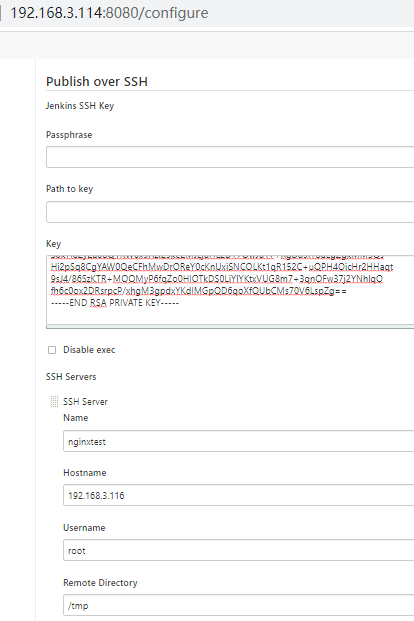Click the Remote Directory label
The image size is (414, 621).
click(x=100, y=583)
